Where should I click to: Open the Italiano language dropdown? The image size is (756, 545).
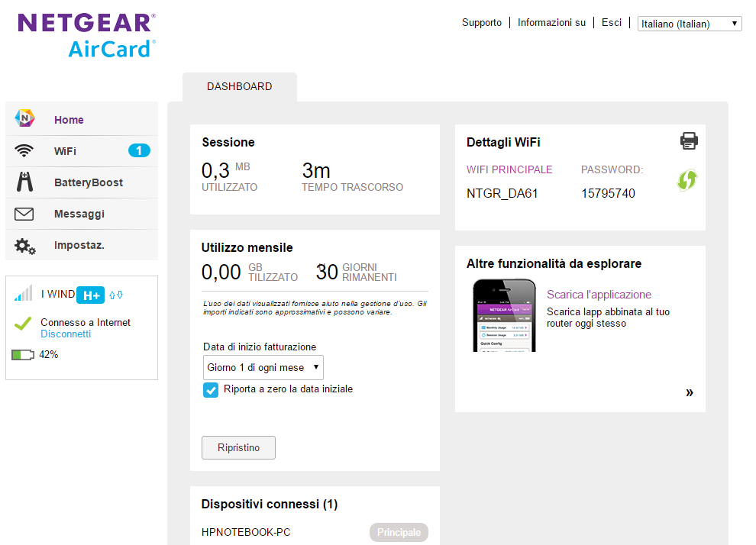[x=690, y=24]
